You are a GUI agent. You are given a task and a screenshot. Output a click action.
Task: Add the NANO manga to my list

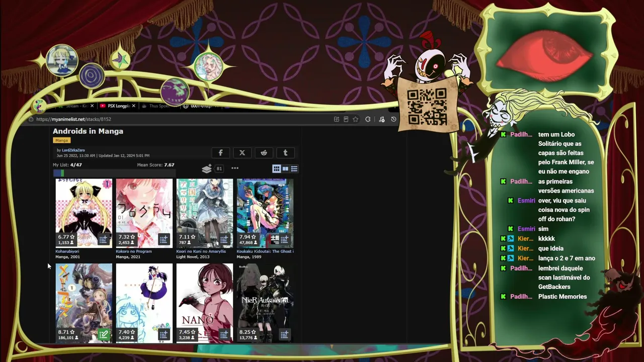(x=224, y=334)
